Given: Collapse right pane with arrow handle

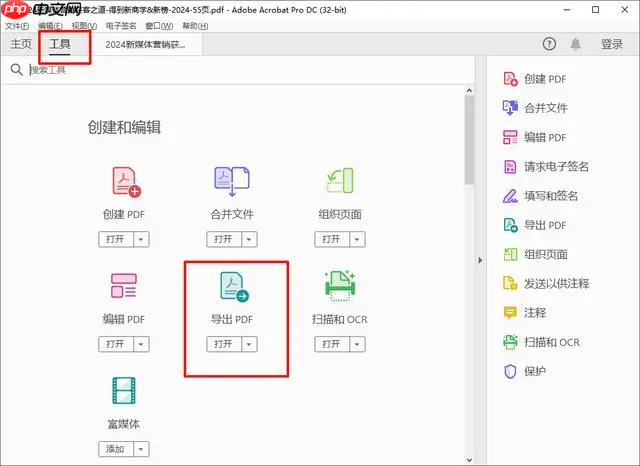Looking at the screenshot, I should coord(480,260).
